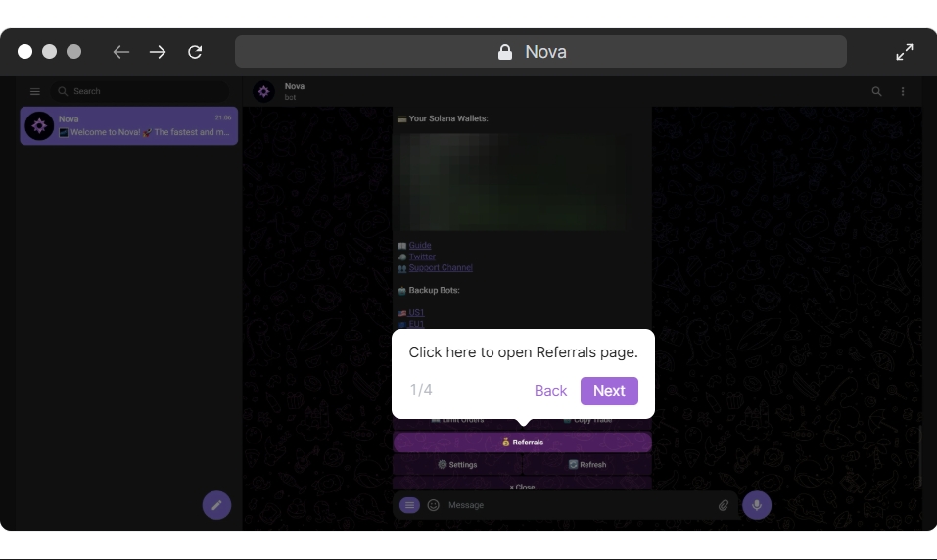Click the Search field in the sidebar

(x=142, y=91)
